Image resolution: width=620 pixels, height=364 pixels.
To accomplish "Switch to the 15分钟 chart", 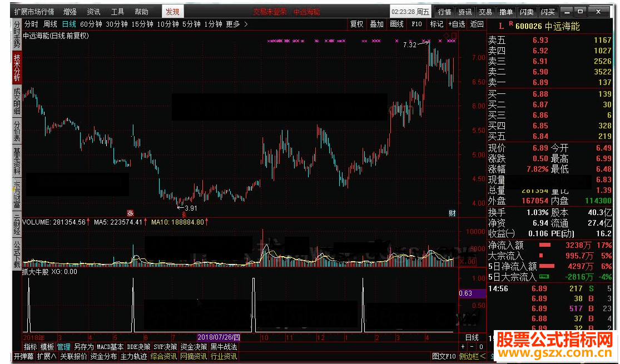I will (142, 24).
